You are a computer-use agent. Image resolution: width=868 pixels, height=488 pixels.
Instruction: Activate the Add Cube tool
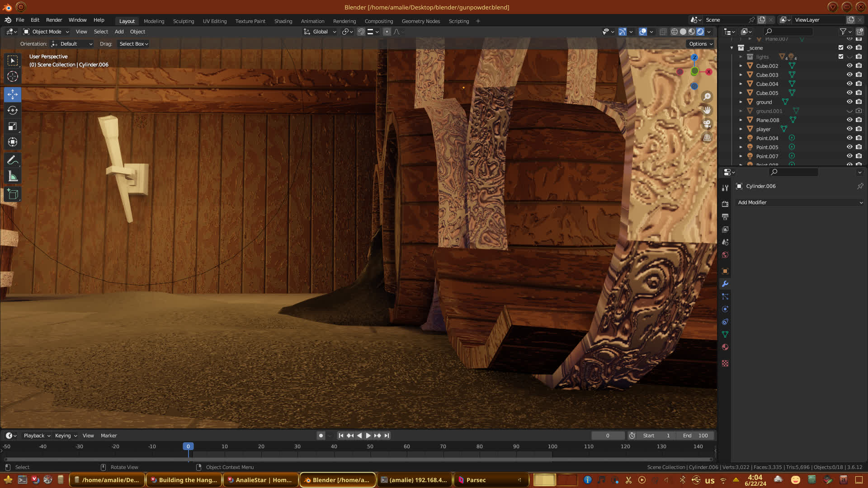(13, 194)
